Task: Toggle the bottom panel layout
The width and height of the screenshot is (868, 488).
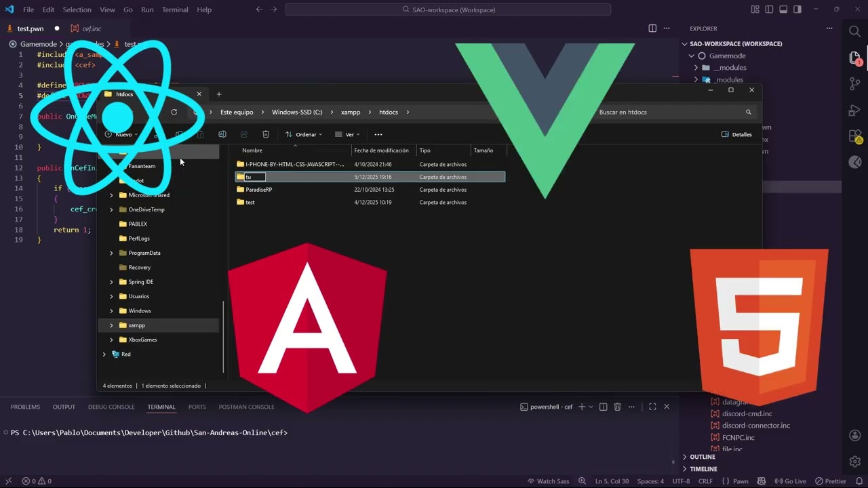Action: click(x=783, y=9)
